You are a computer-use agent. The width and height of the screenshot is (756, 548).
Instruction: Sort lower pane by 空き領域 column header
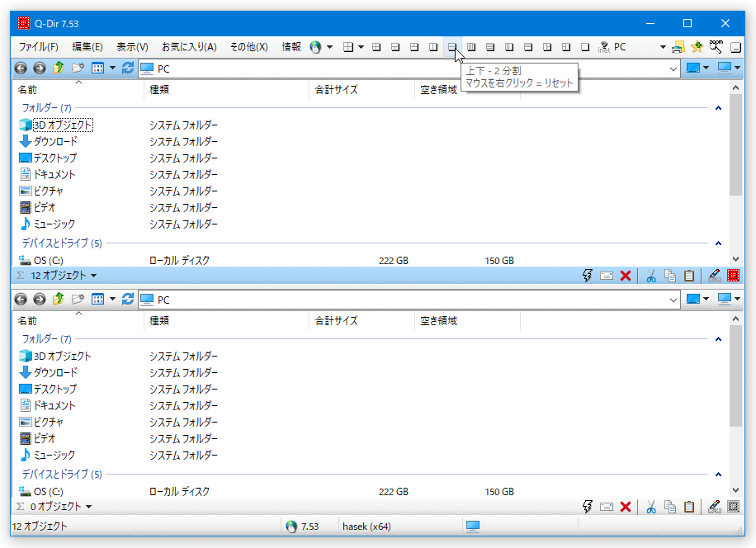tap(468, 321)
